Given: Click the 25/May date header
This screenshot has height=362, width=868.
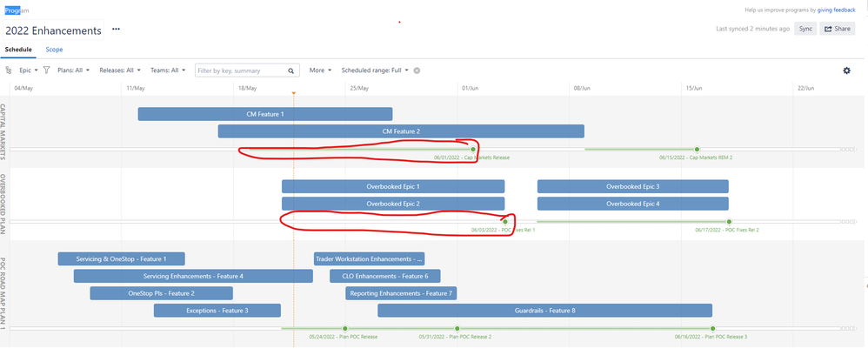Looking at the screenshot, I should pos(359,88).
